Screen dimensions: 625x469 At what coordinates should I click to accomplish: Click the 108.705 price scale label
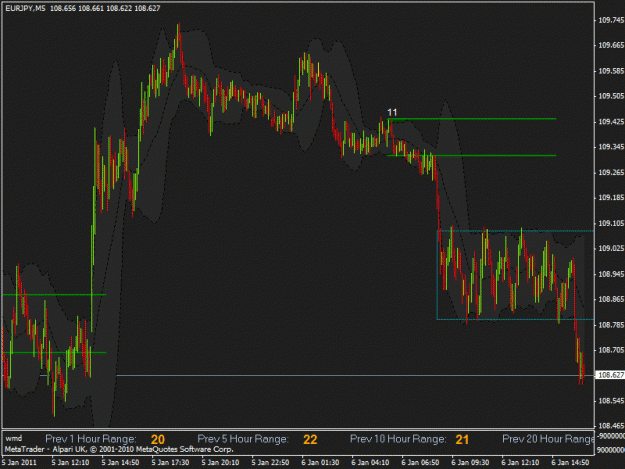coord(611,350)
